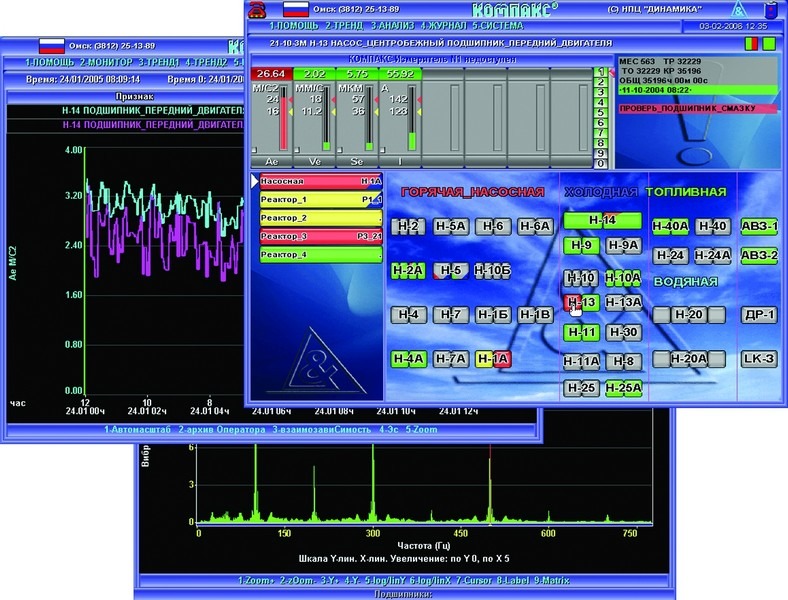788x600 pixels.
Task: Click 2-архив Оператора in trend footer
Action: [222, 430]
